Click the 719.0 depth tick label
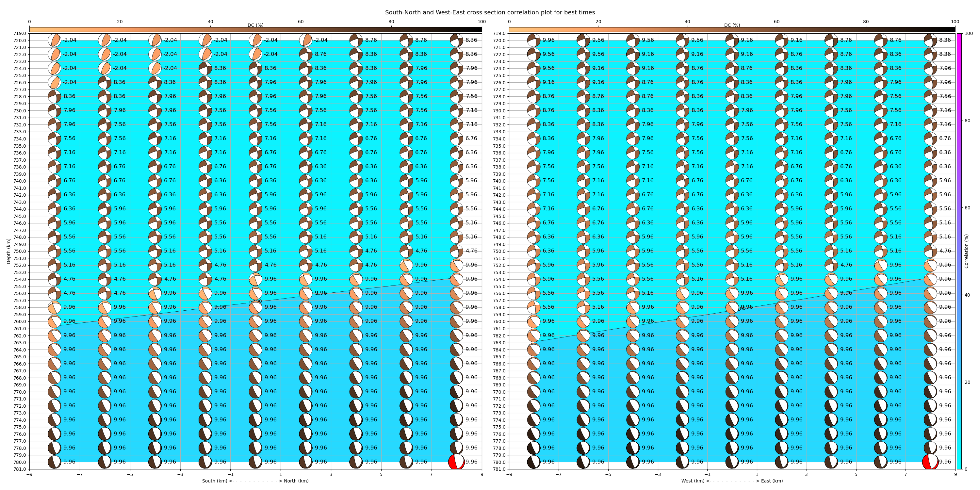Image resolution: width=980 pixels, height=490 pixels. pyautogui.click(x=20, y=33)
